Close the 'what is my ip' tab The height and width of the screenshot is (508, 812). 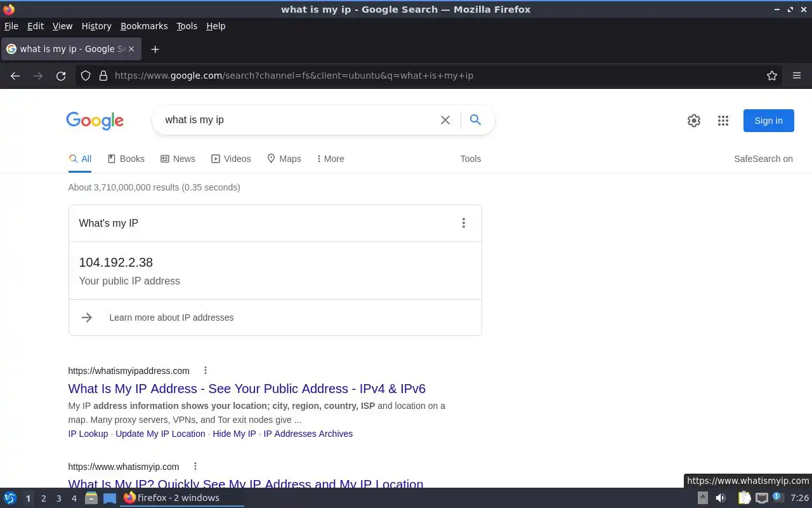pyautogui.click(x=131, y=49)
